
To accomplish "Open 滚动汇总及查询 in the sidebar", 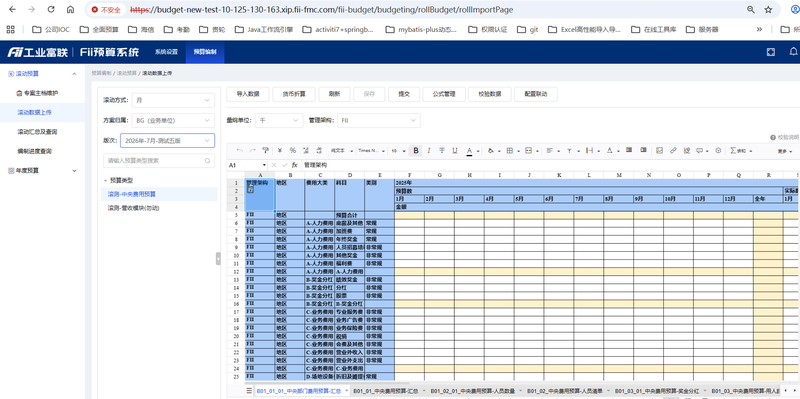I will pyautogui.click(x=37, y=132).
